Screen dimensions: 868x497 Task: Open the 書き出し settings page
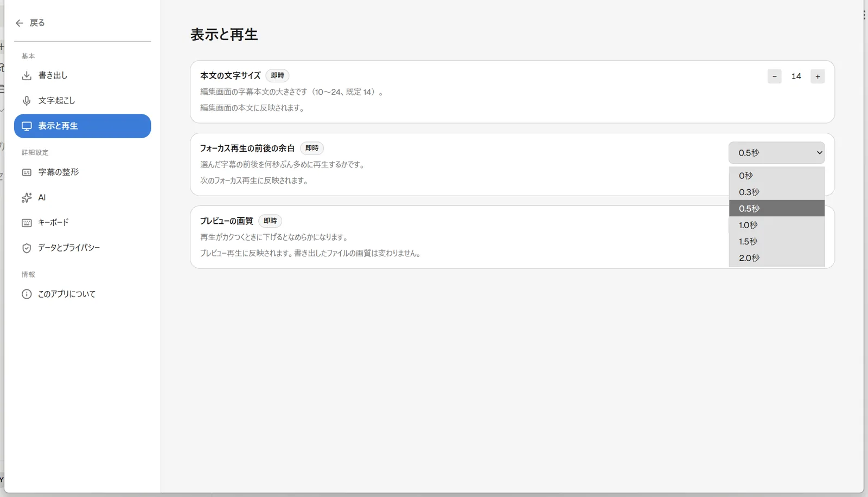[82, 75]
